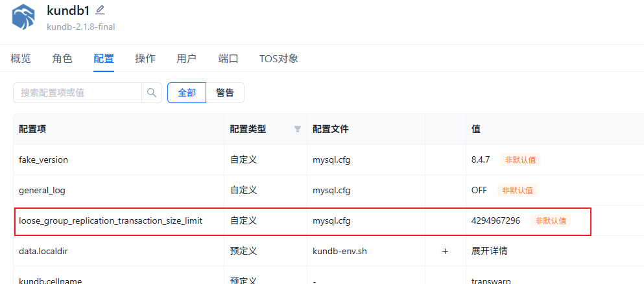Open the 用户 tab
This screenshot has height=284, width=644.
[x=187, y=58]
